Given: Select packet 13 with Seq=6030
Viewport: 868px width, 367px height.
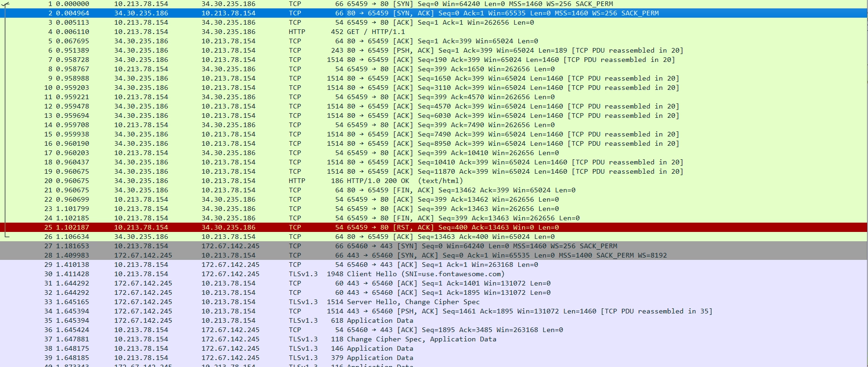Looking at the screenshot, I should point(434,116).
